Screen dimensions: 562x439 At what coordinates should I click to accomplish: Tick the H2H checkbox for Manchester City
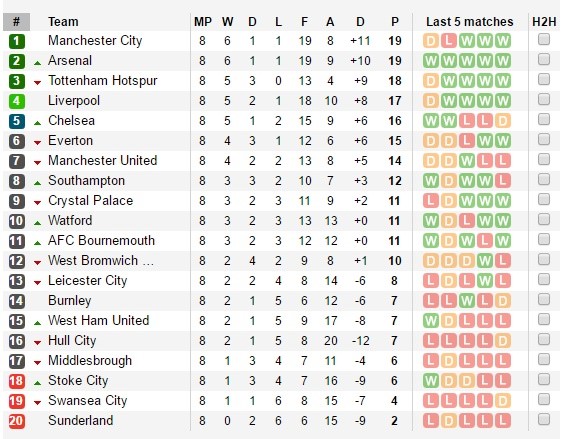point(544,39)
